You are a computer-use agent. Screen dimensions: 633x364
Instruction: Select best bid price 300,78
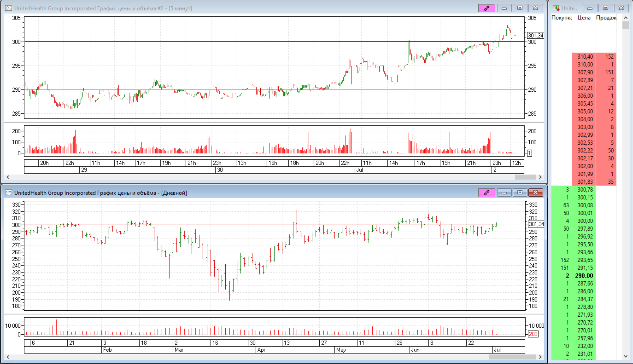click(x=585, y=190)
